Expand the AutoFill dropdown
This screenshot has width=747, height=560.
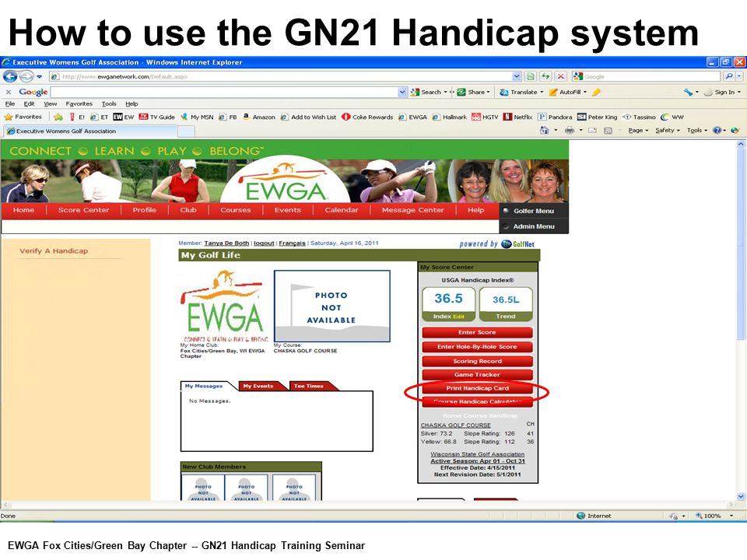point(585,92)
